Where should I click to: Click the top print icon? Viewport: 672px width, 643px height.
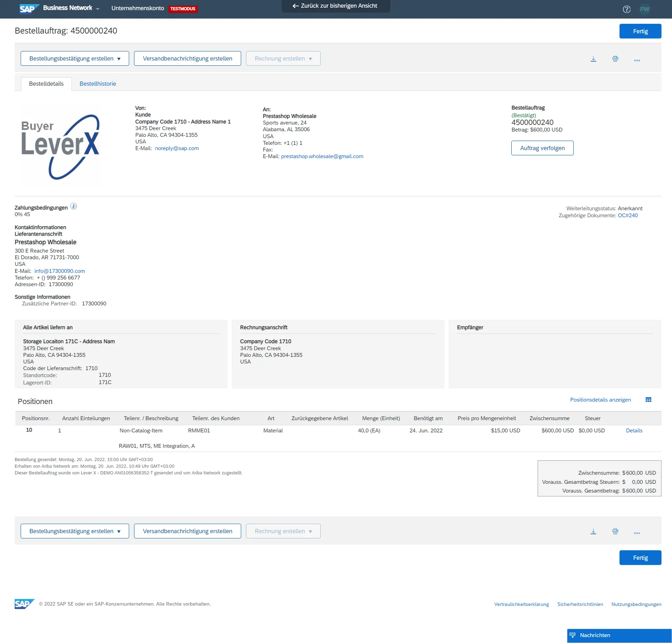615,59
